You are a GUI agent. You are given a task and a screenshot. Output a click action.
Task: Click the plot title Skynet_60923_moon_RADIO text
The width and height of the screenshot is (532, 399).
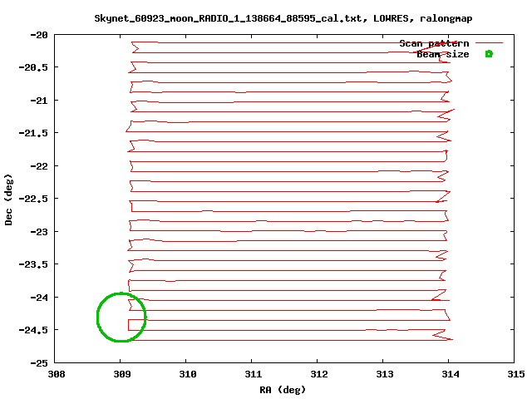(283, 18)
